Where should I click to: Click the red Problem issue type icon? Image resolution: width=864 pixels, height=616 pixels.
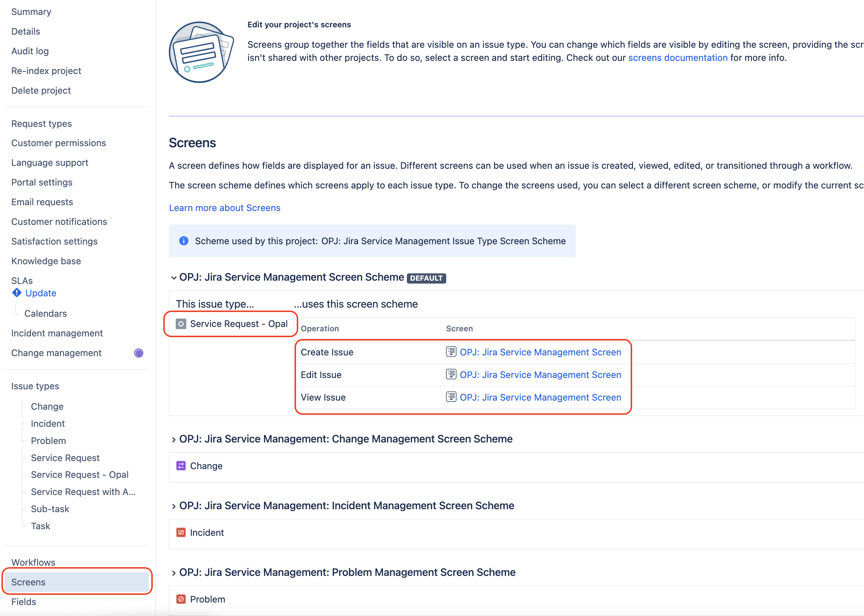(181, 599)
